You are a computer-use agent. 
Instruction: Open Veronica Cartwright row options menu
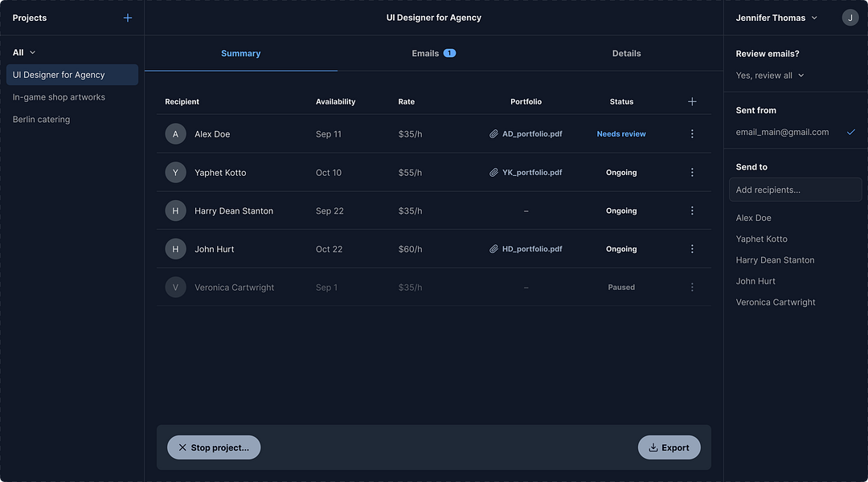coord(692,288)
